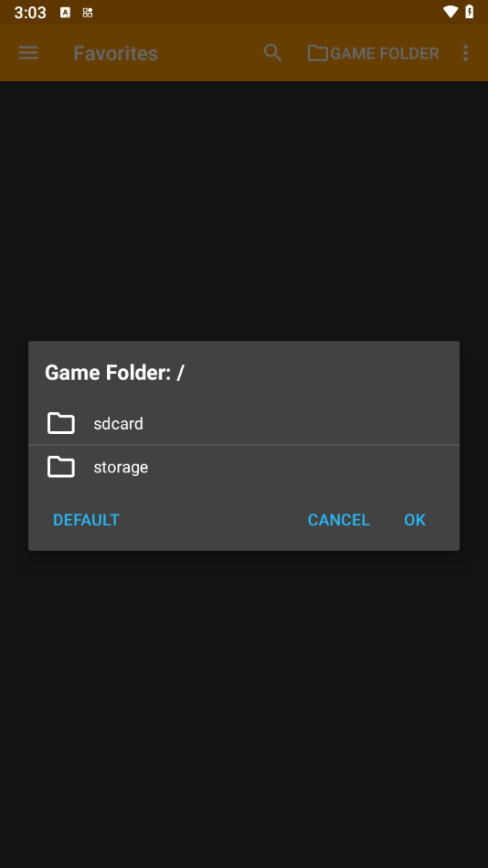The width and height of the screenshot is (488, 868).
Task: Tap the clock showing 3:03
Action: [30, 12]
